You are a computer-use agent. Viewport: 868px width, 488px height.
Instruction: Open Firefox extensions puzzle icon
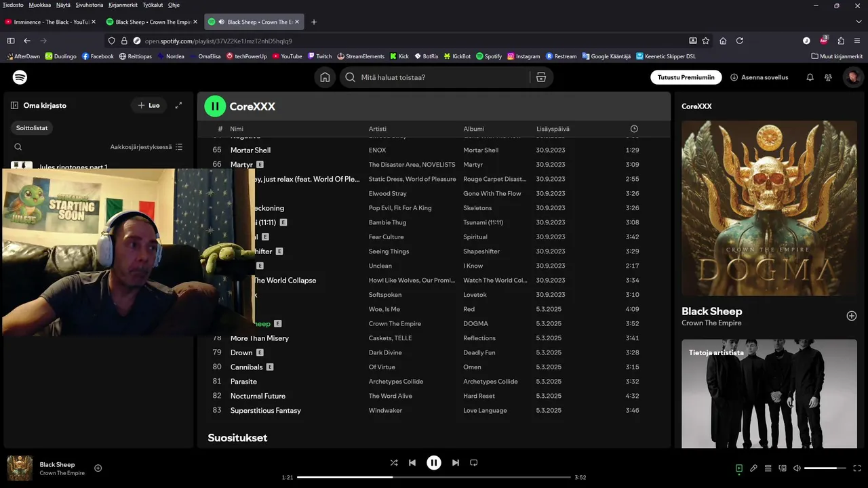click(x=841, y=41)
